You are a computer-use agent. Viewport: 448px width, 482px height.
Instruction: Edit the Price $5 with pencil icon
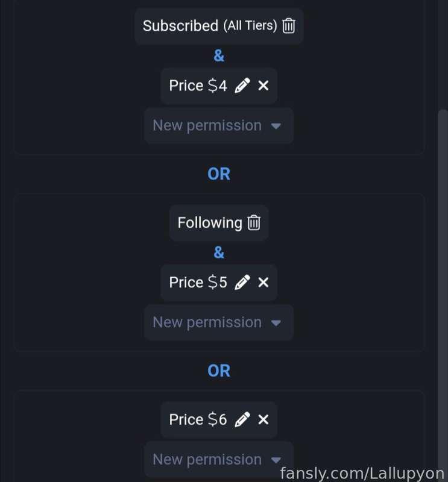[x=242, y=282]
